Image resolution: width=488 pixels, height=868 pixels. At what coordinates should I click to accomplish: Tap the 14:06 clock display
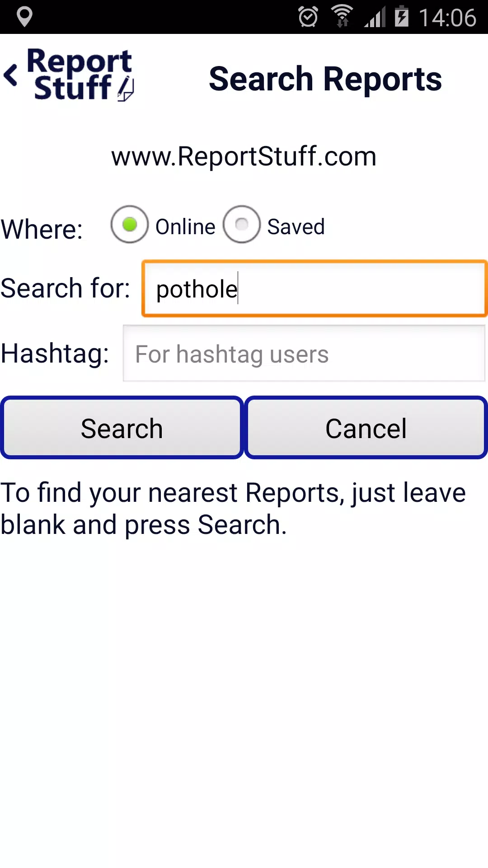tap(447, 18)
